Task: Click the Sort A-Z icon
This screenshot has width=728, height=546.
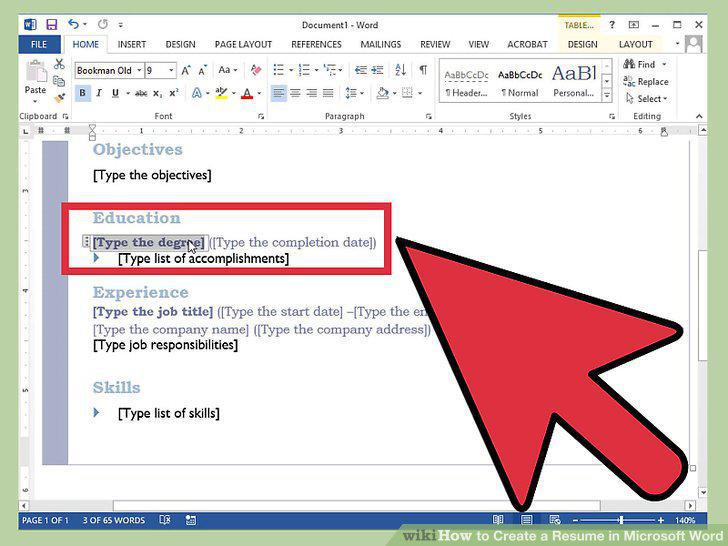Action: pos(400,70)
